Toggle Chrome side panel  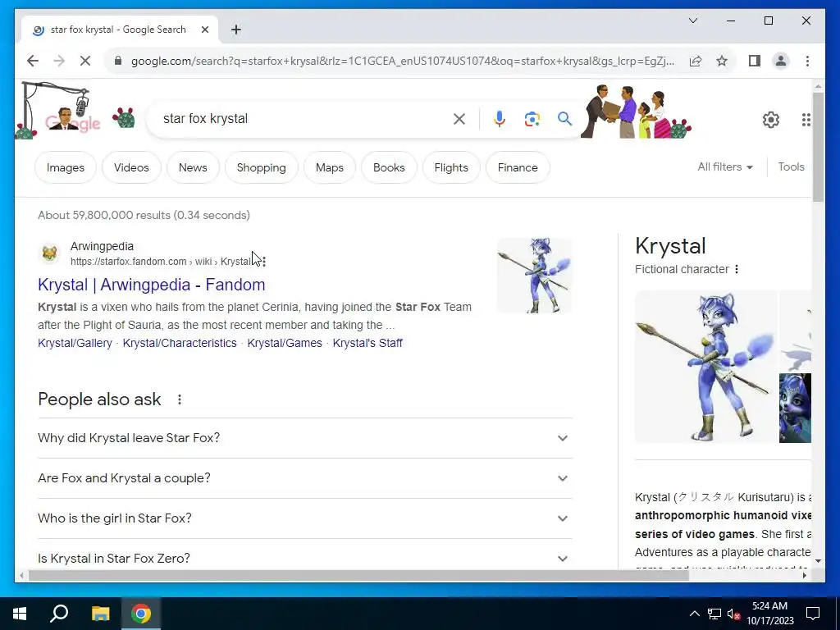point(755,61)
